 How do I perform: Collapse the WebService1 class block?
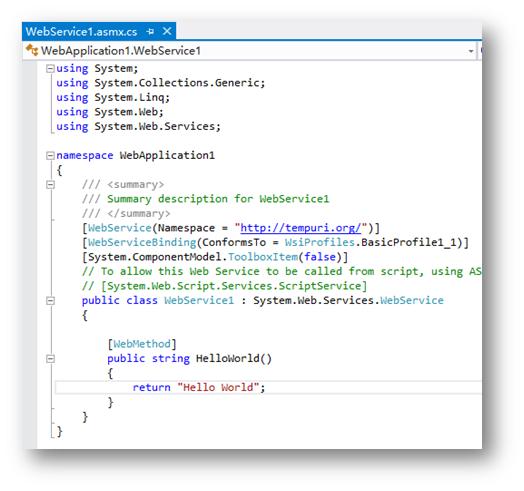50,301
